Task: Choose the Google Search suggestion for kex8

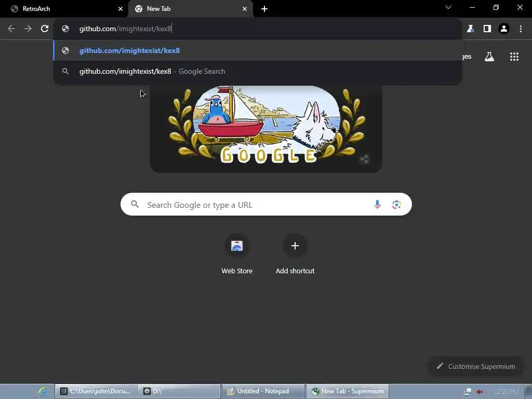Action: 258,71
